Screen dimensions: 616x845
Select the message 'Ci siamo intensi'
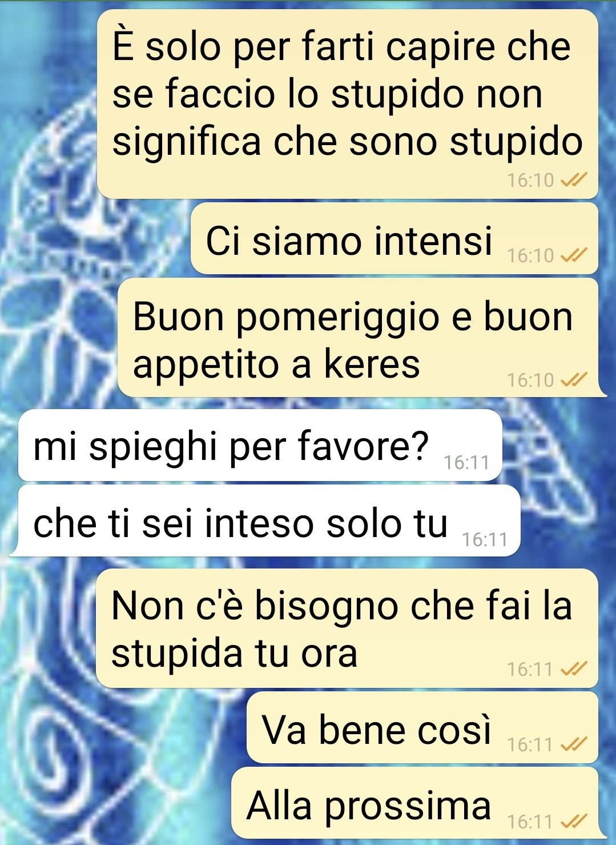click(394, 239)
